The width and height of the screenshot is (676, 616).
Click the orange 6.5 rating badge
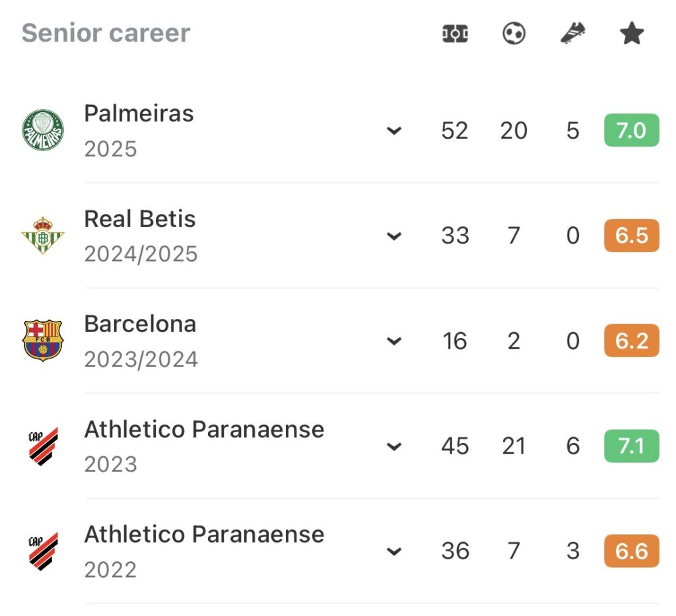(x=631, y=236)
